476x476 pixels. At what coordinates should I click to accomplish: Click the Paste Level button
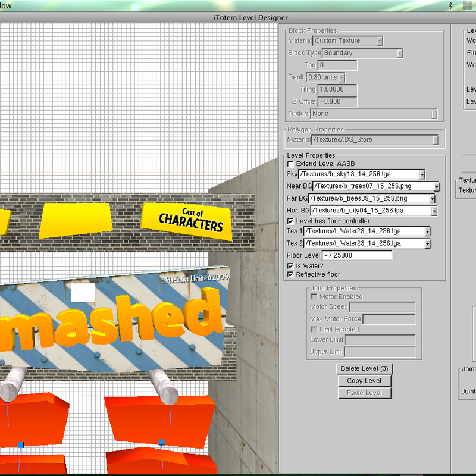[x=364, y=393]
